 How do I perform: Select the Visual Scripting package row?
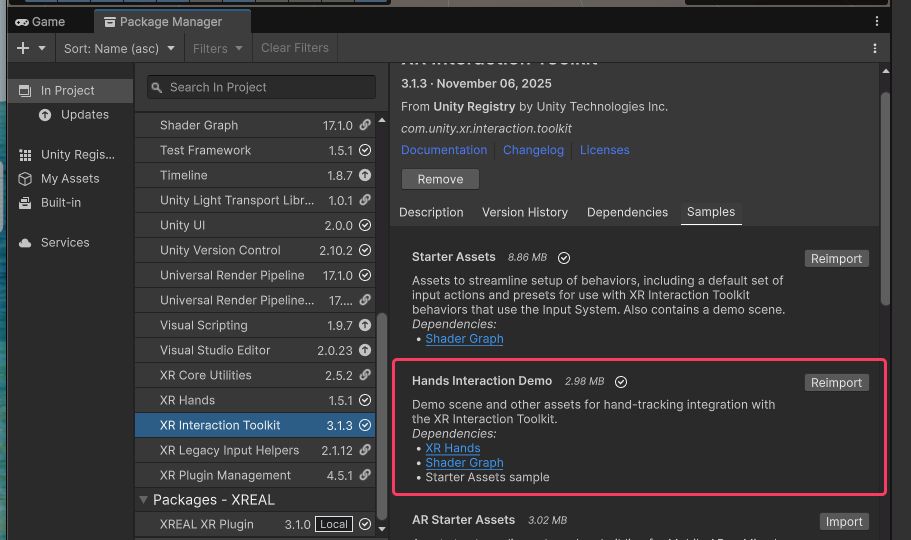255,325
